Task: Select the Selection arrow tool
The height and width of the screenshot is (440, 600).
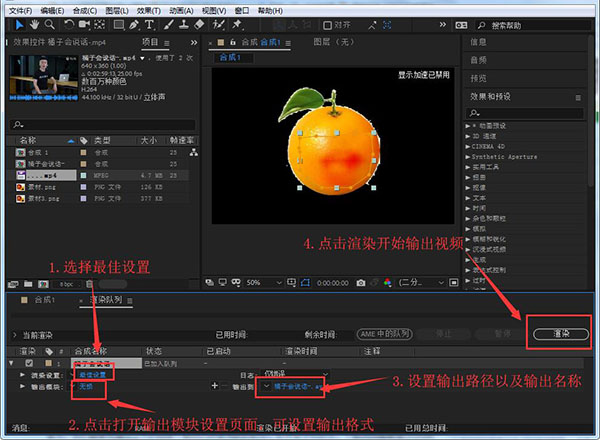Action: tap(19, 25)
